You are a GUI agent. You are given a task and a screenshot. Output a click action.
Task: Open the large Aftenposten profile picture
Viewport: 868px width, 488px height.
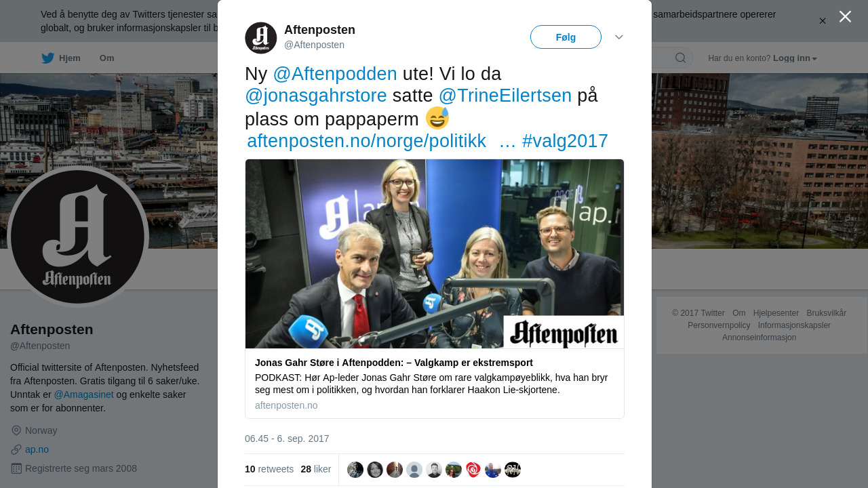(78, 237)
